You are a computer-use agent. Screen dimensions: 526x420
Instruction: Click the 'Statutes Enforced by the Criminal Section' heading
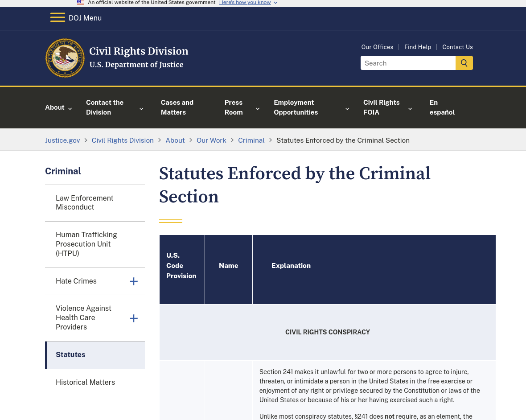point(295,185)
